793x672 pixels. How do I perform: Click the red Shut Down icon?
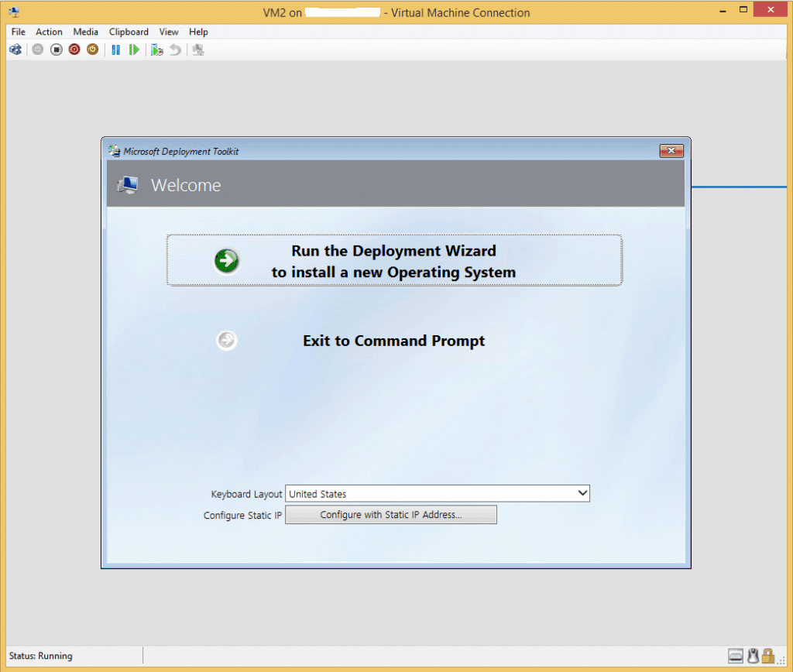(74, 50)
